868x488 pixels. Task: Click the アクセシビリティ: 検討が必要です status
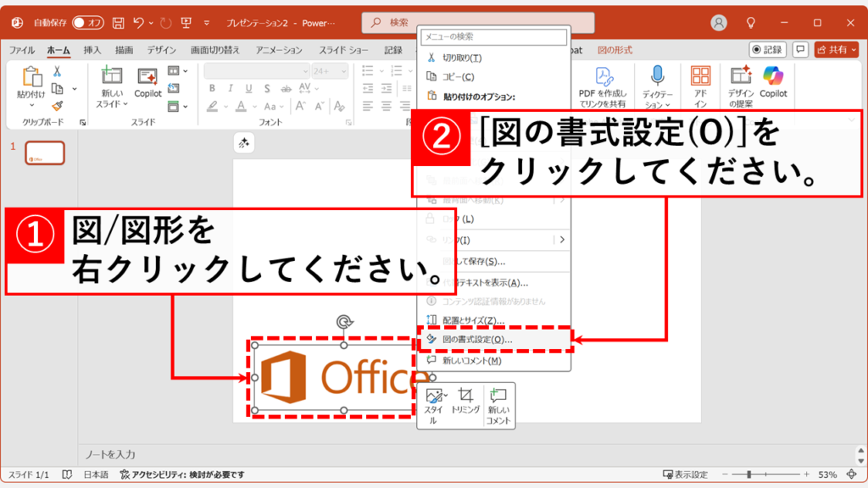click(182, 474)
